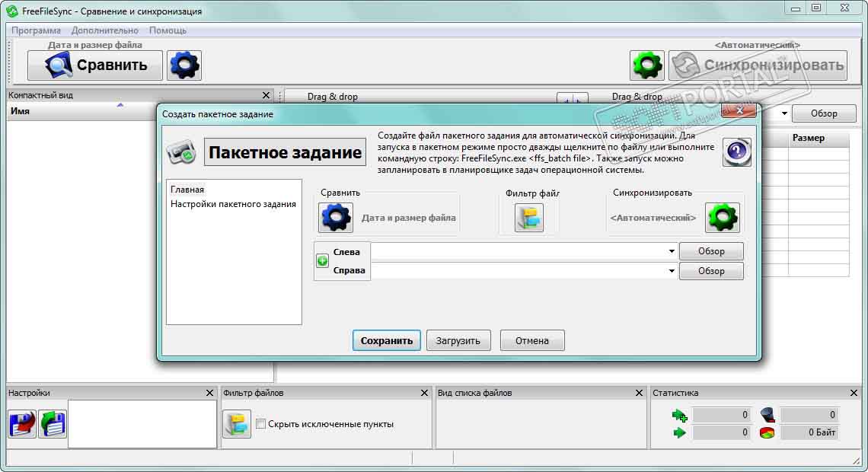Add a folder pair with green plus icon
Screen dimensions: 868x472
322,260
